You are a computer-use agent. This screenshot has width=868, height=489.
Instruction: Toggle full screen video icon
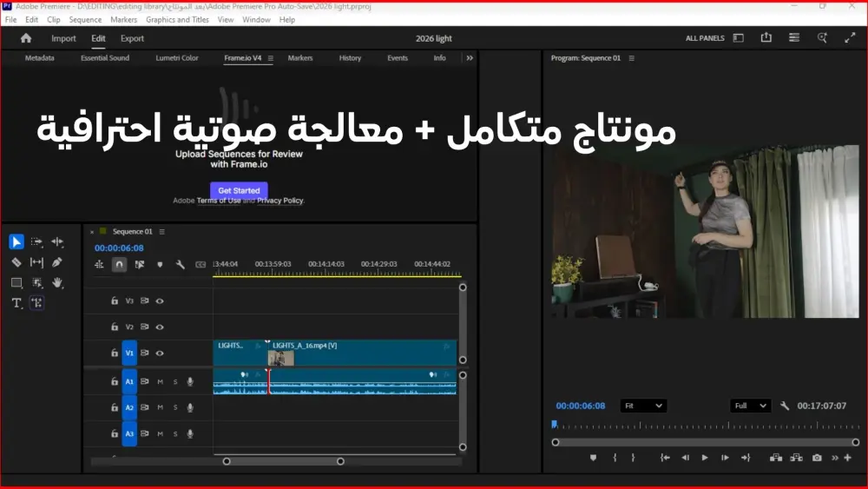(850, 37)
